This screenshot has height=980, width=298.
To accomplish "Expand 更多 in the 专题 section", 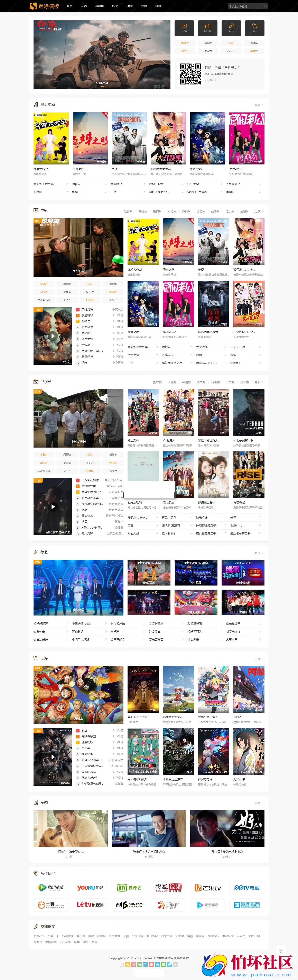I will [x=259, y=803].
